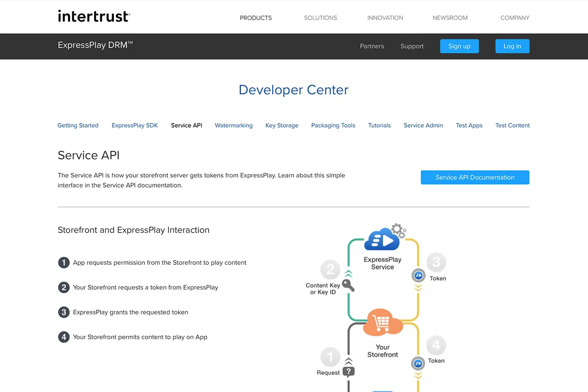The image size is (588, 392).
Task: Open the Service Admin tab
Action: click(x=423, y=125)
